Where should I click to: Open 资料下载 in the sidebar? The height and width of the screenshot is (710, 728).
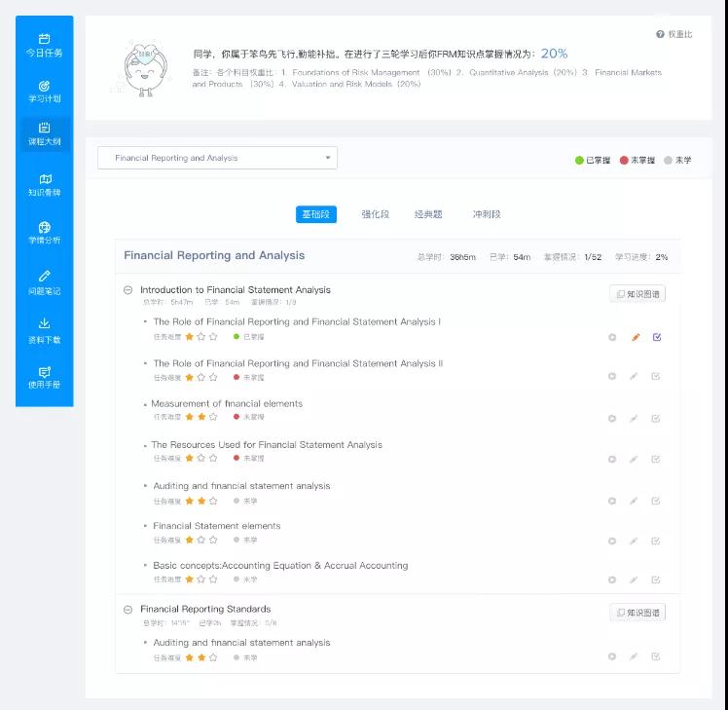(x=44, y=331)
